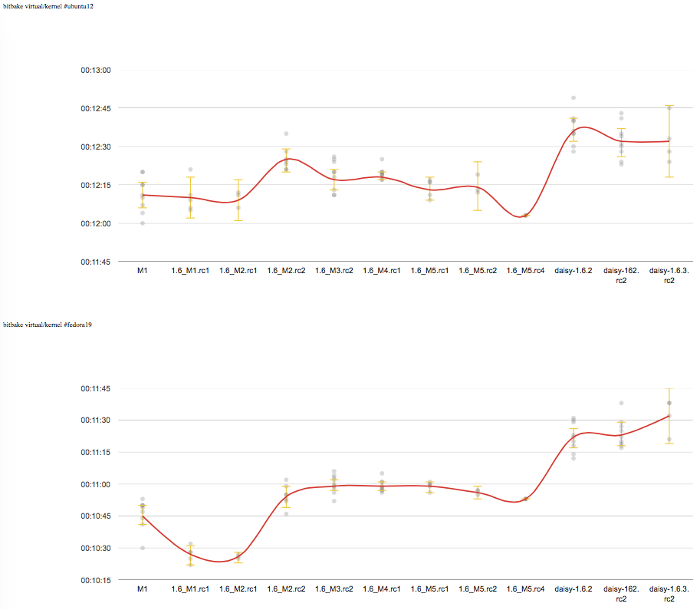Click the 00:10:15 y-axis label in the fedora19 chart
This screenshot has height=610, width=700.
96,580
